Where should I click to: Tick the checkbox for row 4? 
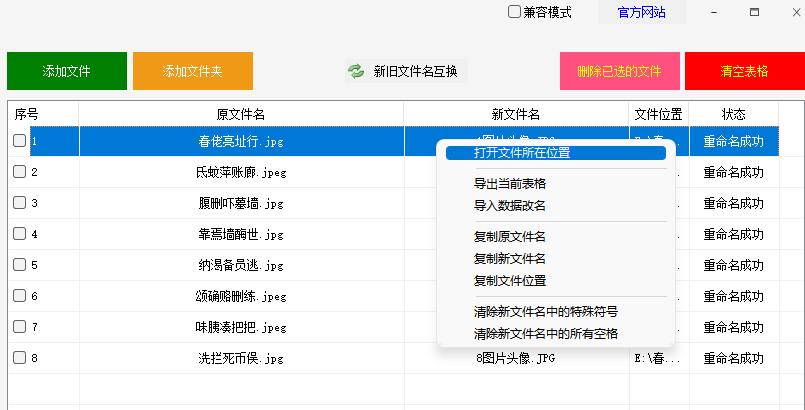coord(20,234)
